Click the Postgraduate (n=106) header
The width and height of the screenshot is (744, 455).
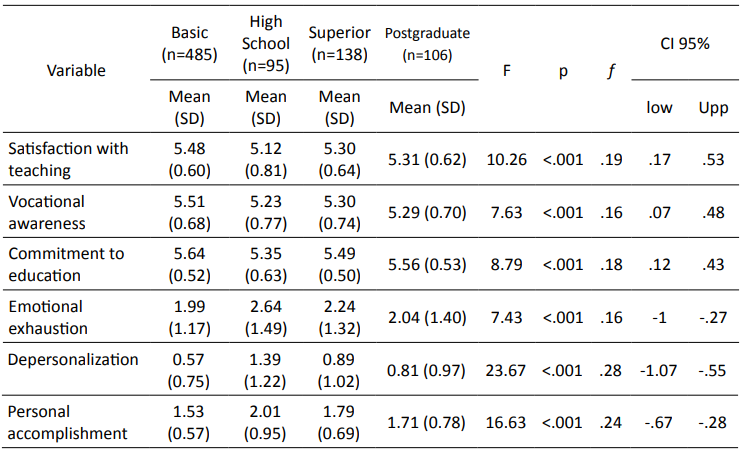[x=427, y=45]
